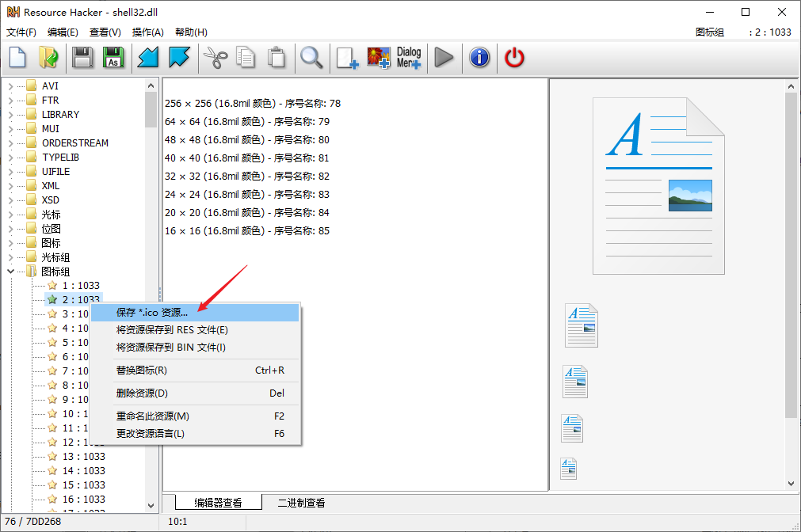The image size is (801, 532).
Task: Choose 保存 *.ico 资源 from context menu
Action: tap(152, 313)
